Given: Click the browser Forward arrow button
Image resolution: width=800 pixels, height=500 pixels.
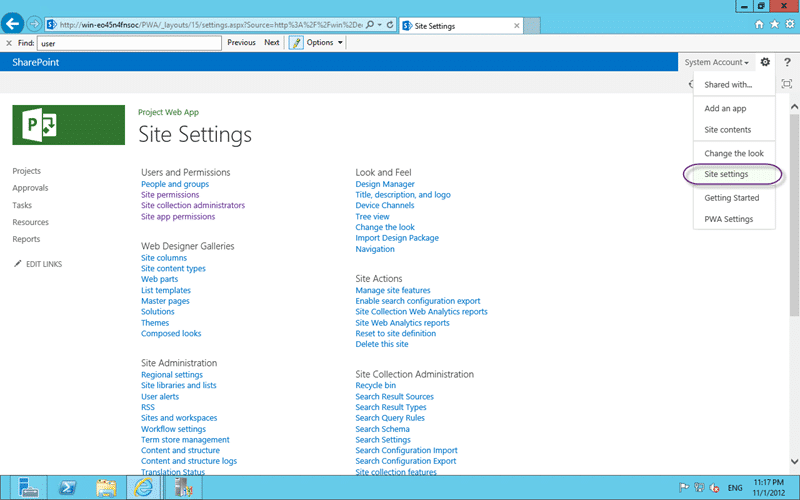Looking at the screenshot, I should [x=34, y=24].
